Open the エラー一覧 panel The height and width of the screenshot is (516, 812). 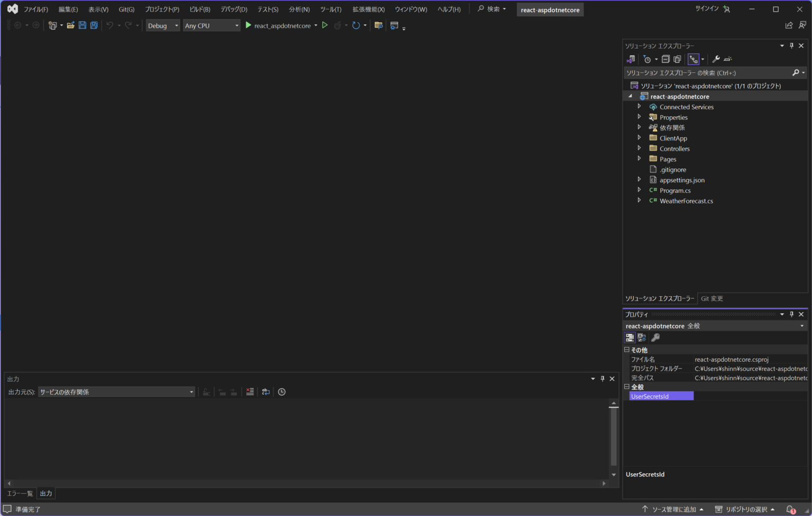(20, 493)
